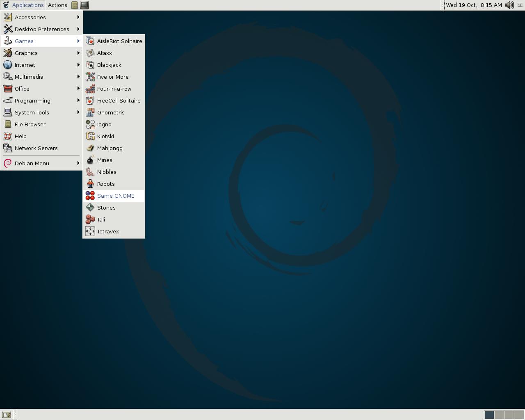Screen dimensions: 525x420
Task: Start the Tetravex puzzle
Action: [114, 231]
